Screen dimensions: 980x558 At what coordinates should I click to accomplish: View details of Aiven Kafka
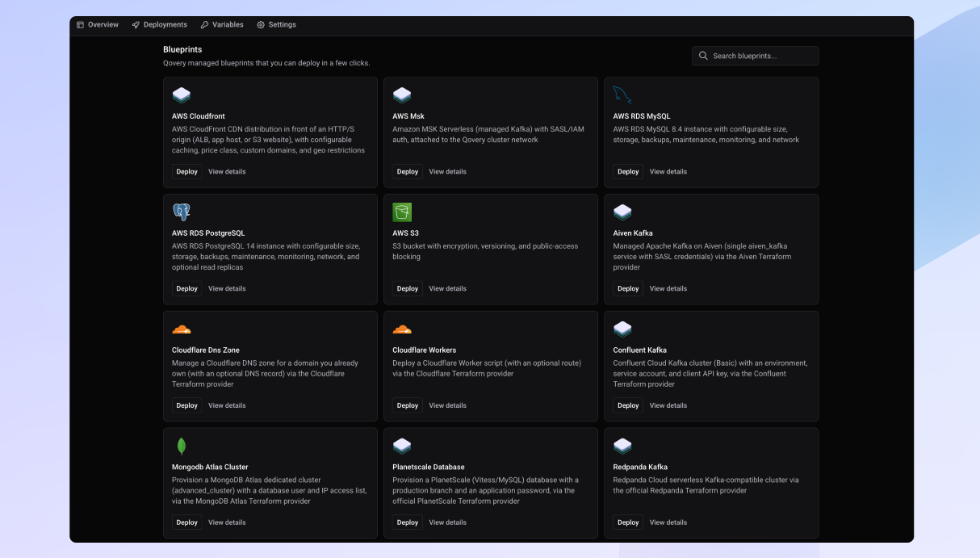pyautogui.click(x=668, y=288)
